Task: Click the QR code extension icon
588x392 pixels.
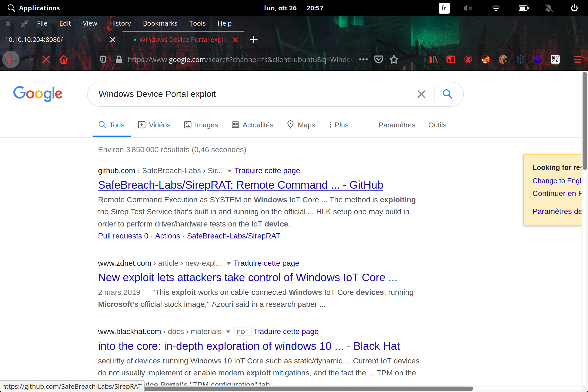Action: coord(555,59)
